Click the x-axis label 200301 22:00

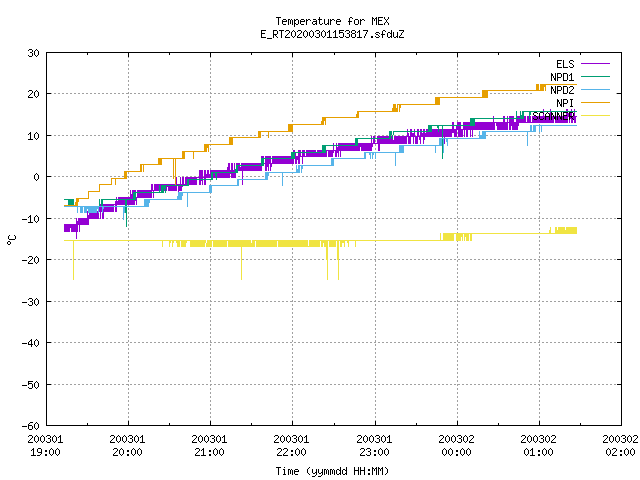pyautogui.click(x=291, y=446)
